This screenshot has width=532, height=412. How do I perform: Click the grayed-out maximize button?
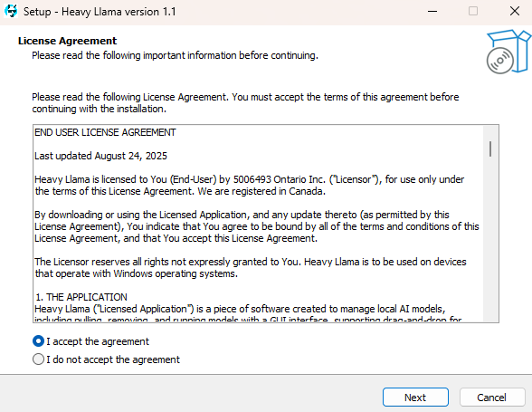click(x=473, y=11)
